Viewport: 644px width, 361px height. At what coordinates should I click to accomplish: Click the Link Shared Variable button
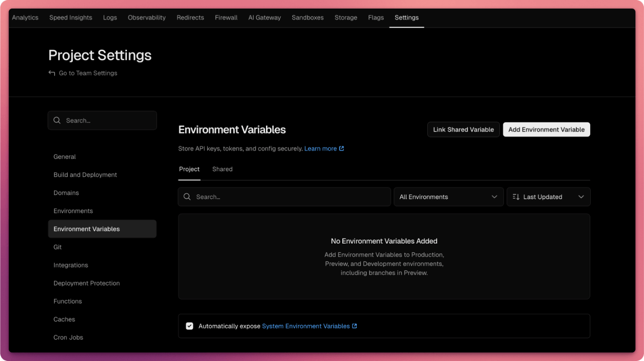463,129
